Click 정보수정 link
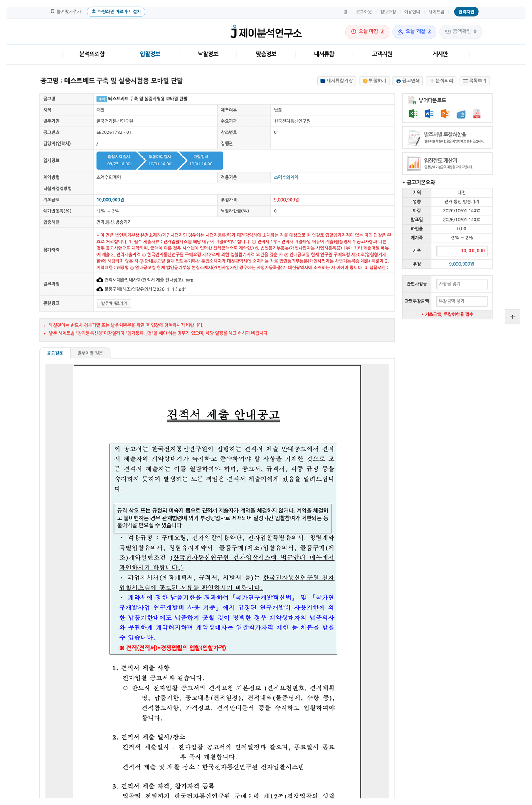 tap(388, 12)
